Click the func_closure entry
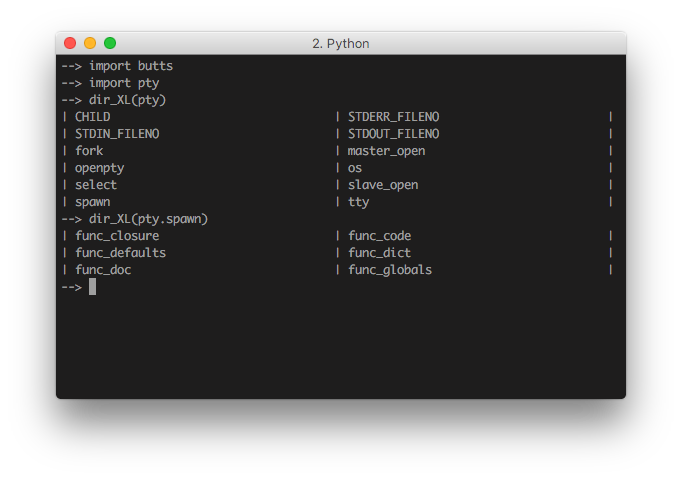Viewport: 682px width, 479px height. click(x=117, y=235)
